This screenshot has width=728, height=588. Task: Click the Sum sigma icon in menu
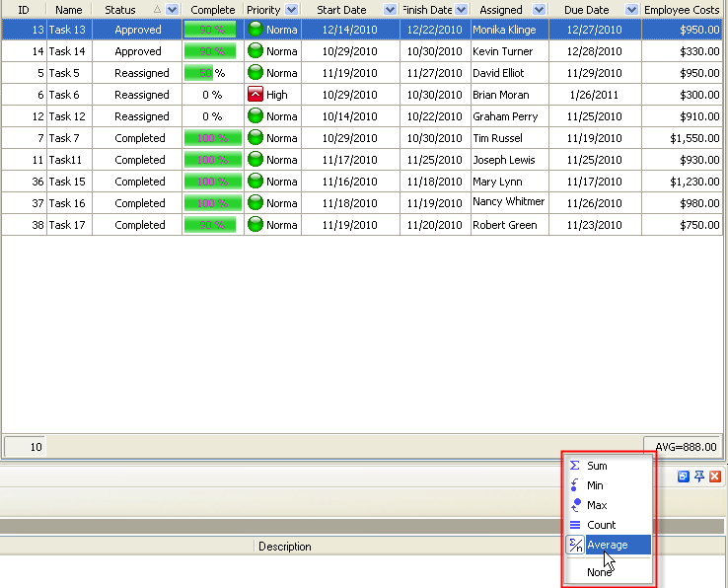(575, 466)
